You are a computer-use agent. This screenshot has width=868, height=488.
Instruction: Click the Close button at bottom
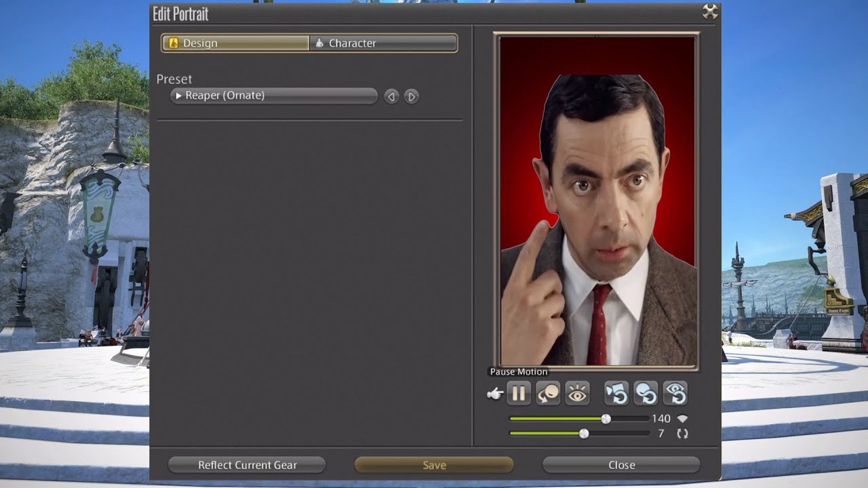tap(621, 465)
